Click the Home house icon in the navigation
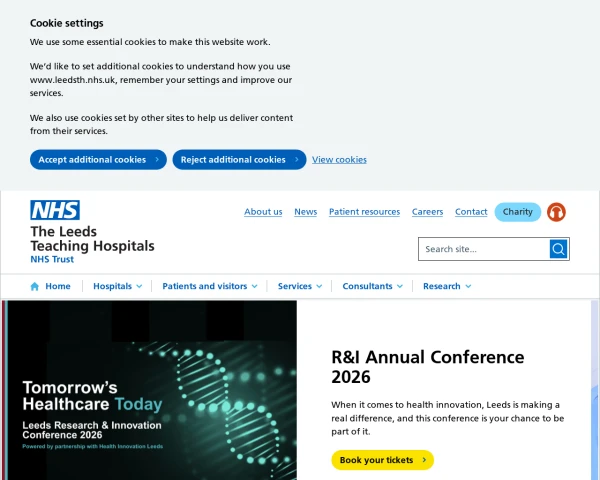This screenshot has width=600, height=480. [x=34, y=286]
